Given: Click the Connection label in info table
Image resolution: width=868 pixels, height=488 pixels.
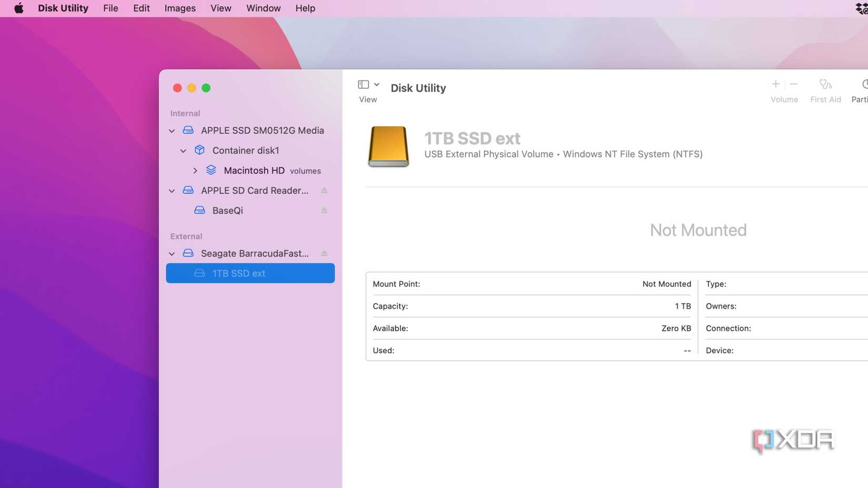Looking at the screenshot, I should (728, 328).
